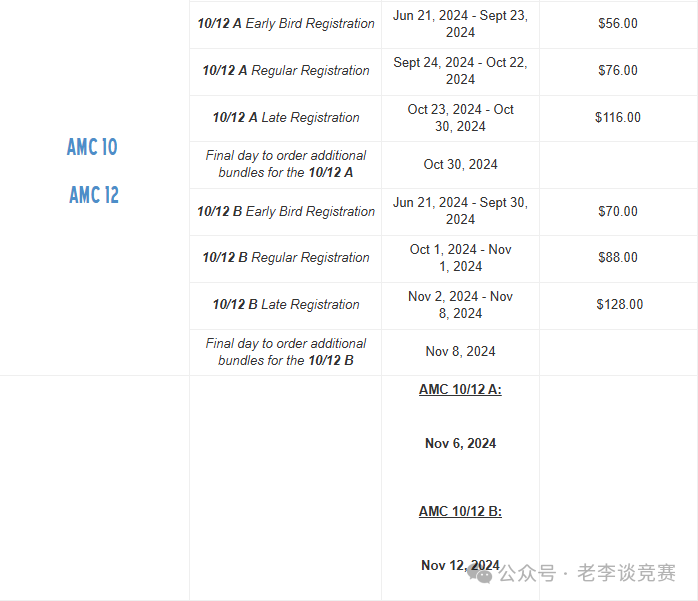Viewport: 698px width, 601px height.
Task: Click the $128.00 price cell
Action: 619,305
